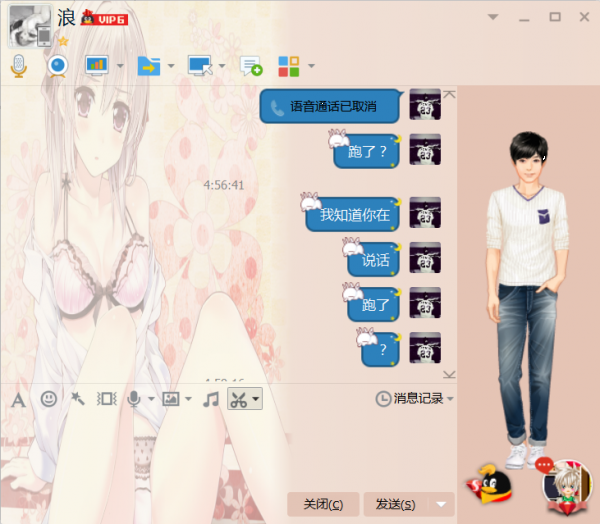Viewport: 600px width, 524px height.
Task: Click the star level icon under name
Action: 63,41
